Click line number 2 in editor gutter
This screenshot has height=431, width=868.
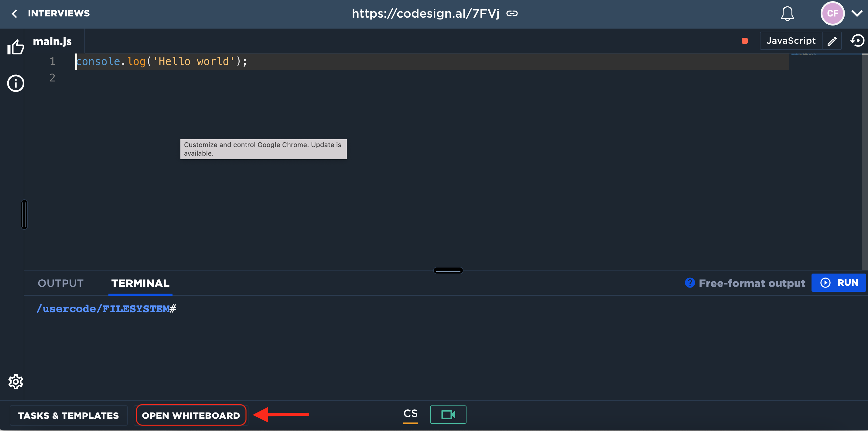[52, 78]
